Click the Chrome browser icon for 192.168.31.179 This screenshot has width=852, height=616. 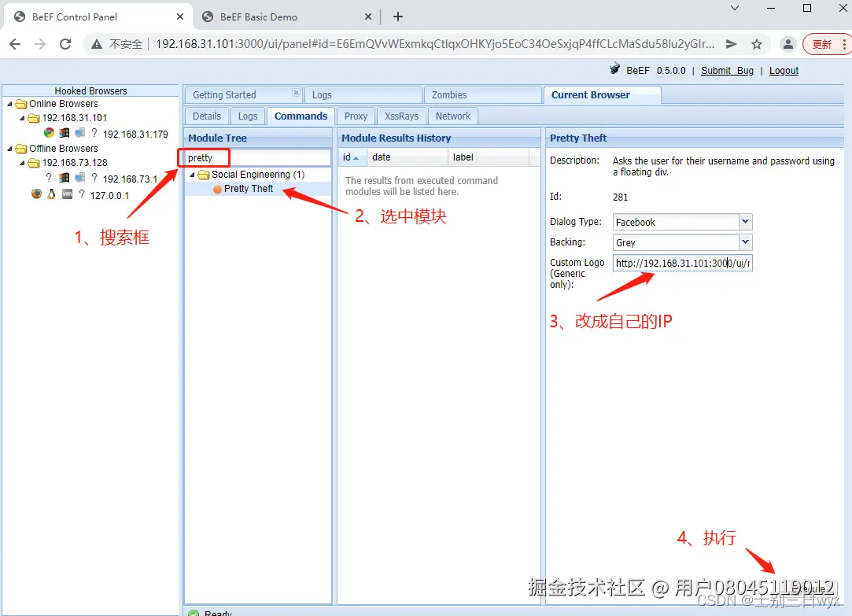click(x=49, y=132)
